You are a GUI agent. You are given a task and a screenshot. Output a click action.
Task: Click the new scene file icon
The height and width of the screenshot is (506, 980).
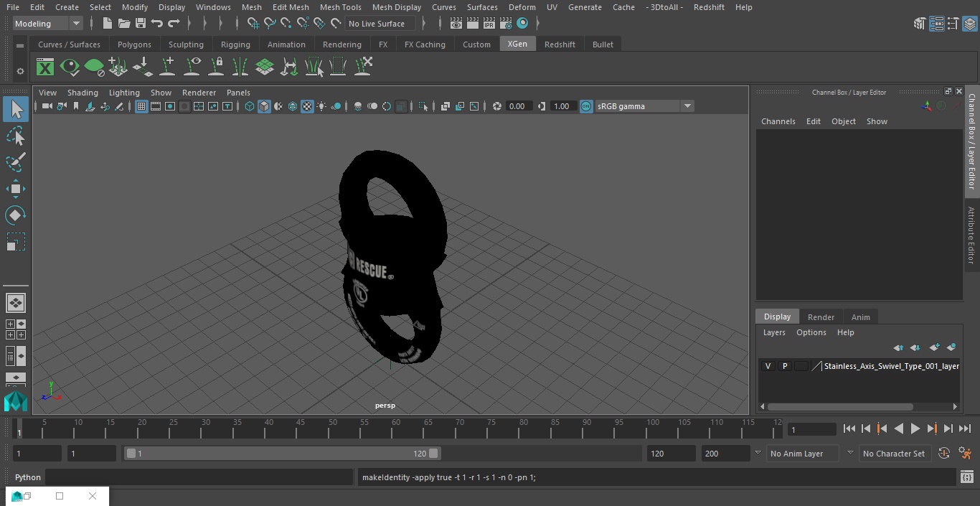point(107,24)
